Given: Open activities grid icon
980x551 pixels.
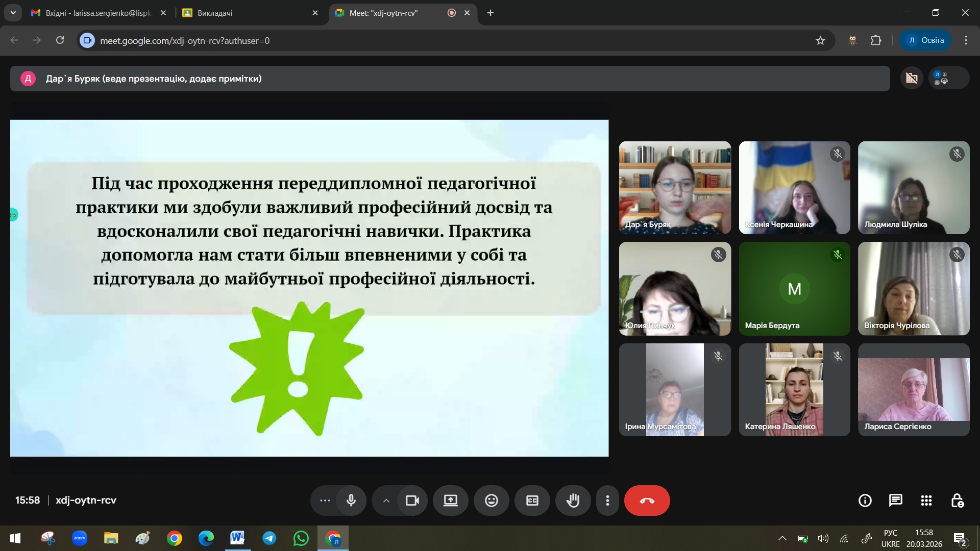Looking at the screenshot, I should [x=926, y=500].
